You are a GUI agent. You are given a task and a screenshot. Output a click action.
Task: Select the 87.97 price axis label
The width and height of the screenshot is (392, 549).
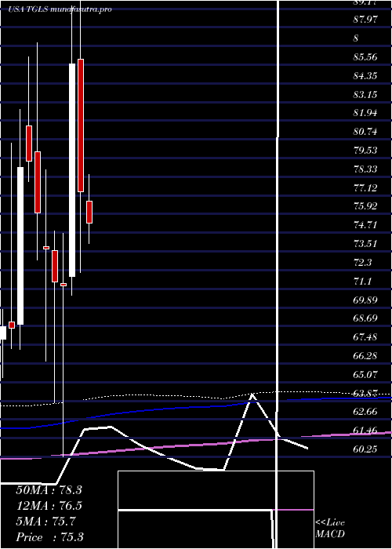pos(365,19)
